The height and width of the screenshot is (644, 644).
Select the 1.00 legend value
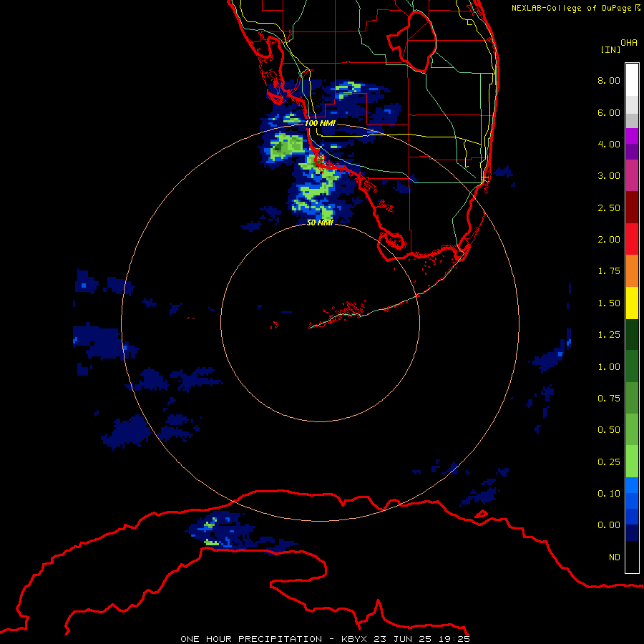609,367
